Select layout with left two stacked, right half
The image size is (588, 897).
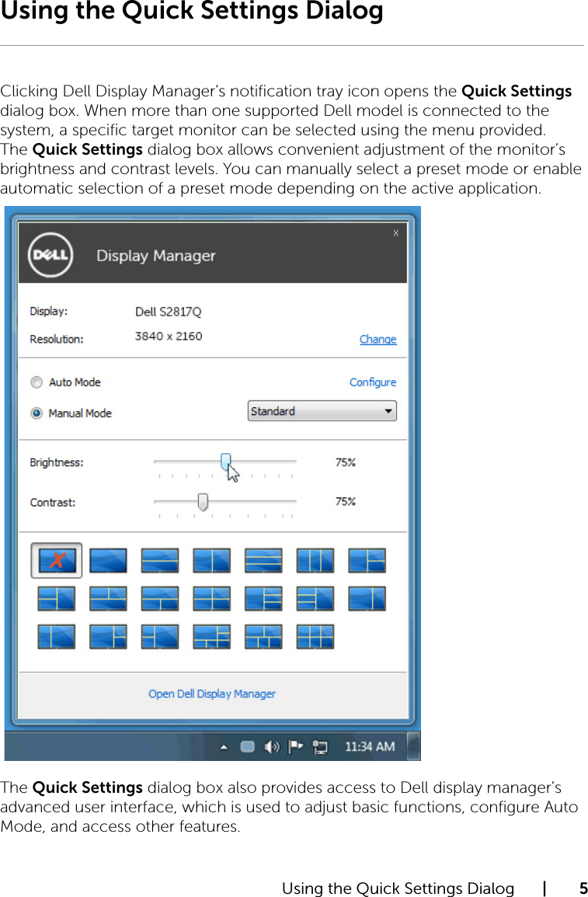pos(57,599)
